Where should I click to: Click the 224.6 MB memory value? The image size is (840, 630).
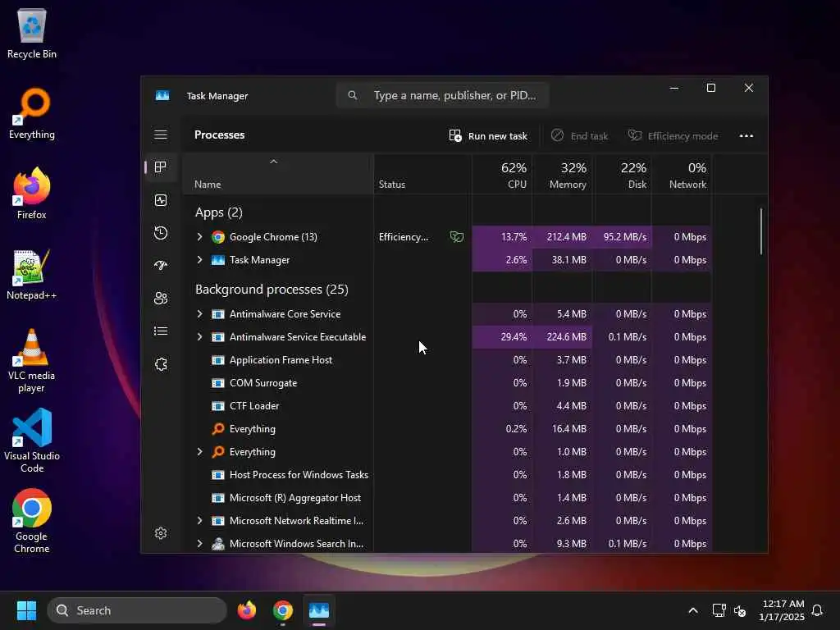[566, 337]
